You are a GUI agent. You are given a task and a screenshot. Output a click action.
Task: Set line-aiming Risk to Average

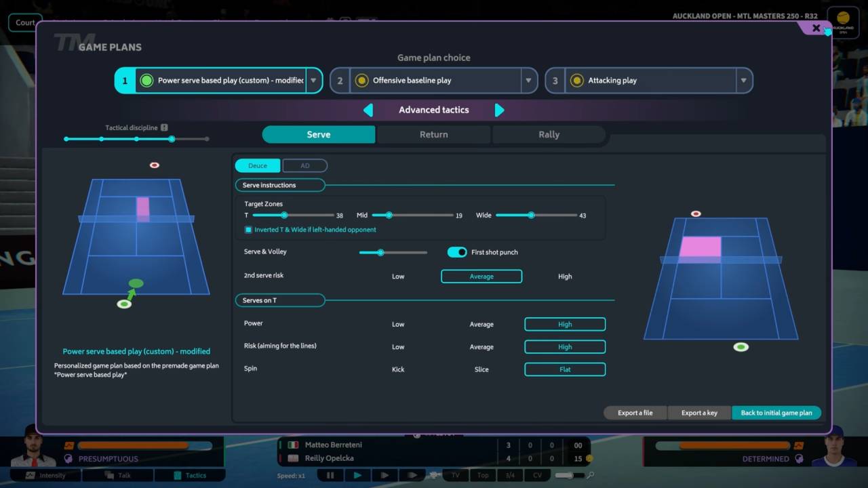[x=481, y=347]
